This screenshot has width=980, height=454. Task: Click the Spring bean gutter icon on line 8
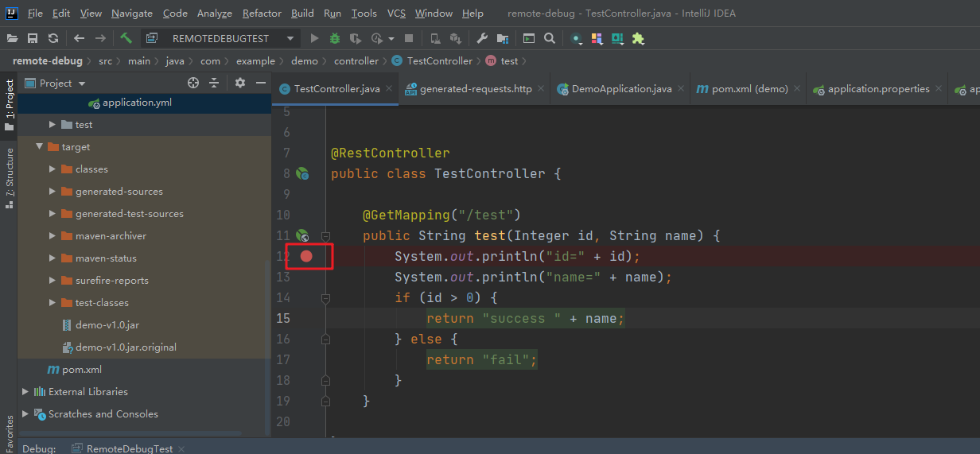click(x=302, y=173)
